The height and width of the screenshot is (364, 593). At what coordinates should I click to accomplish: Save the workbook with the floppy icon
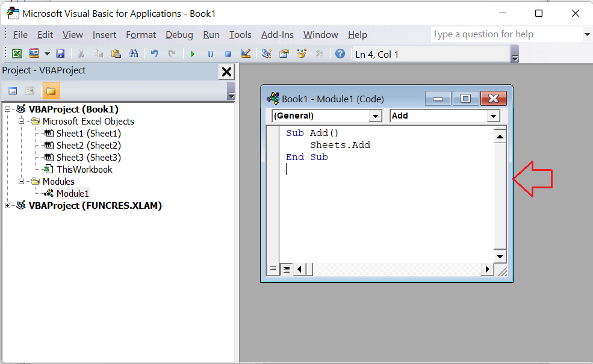(x=60, y=54)
